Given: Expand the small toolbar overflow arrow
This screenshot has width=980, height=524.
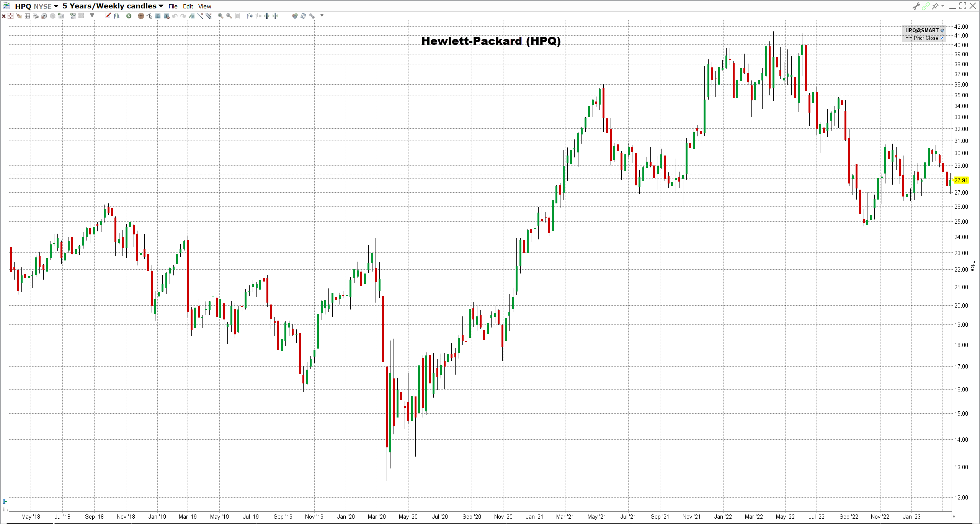Looking at the screenshot, I should [322, 15].
